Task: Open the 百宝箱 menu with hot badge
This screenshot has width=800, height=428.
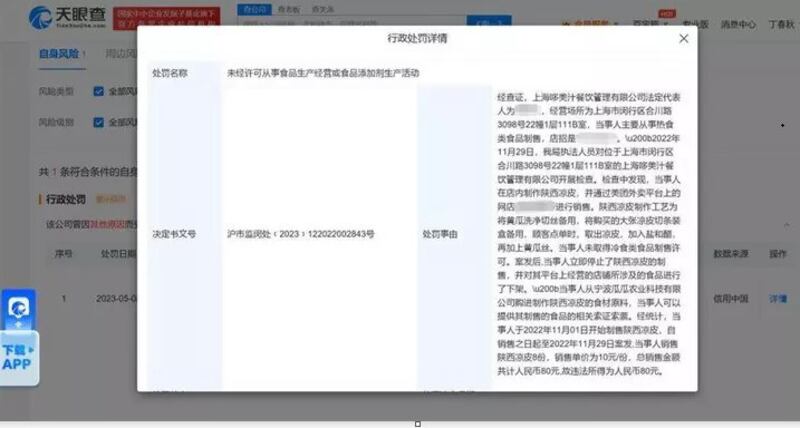Action: point(651,23)
